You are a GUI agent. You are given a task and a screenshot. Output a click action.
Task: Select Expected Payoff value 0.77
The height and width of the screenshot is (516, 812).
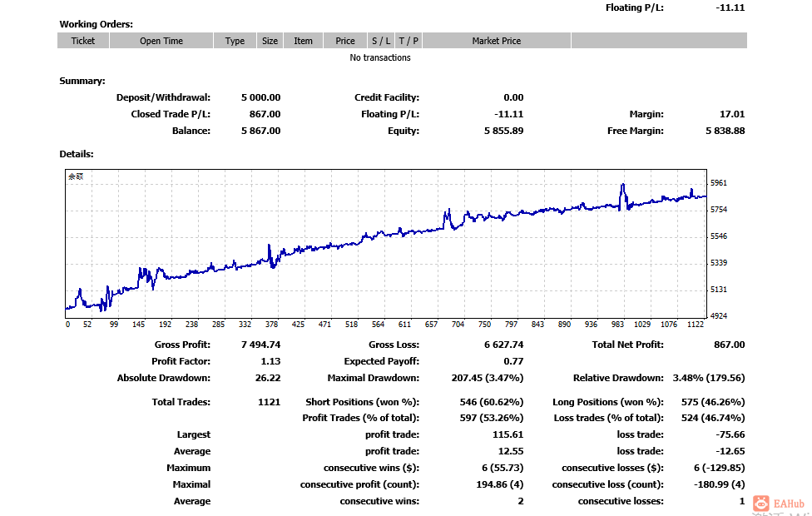click(x=513, y=361)
